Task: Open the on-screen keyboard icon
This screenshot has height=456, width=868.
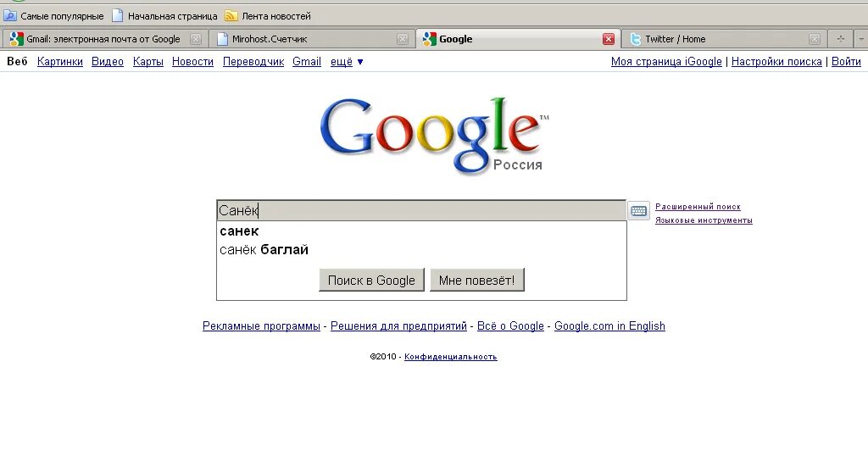Action: (638, 211)
